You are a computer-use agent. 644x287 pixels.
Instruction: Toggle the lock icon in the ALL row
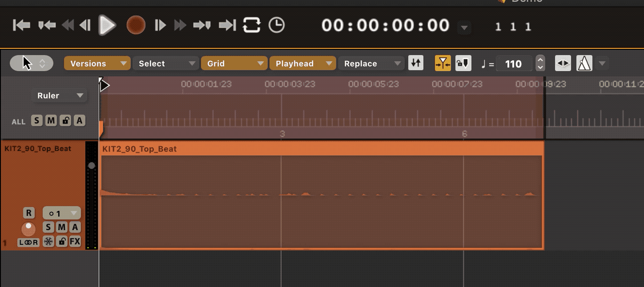[65, 120]
